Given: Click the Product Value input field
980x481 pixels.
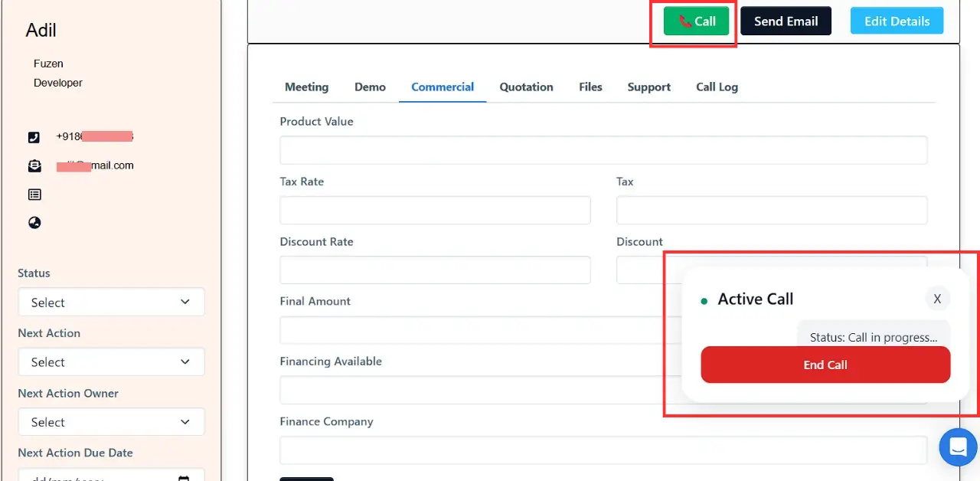Looking at the screenshot, I should pyautogui.click(x=603, y=150).
